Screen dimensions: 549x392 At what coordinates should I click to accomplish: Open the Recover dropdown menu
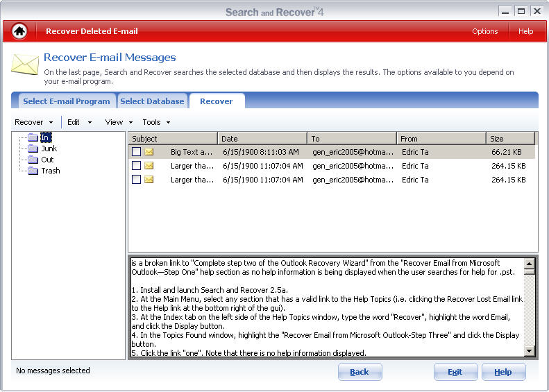coord(33,122)
